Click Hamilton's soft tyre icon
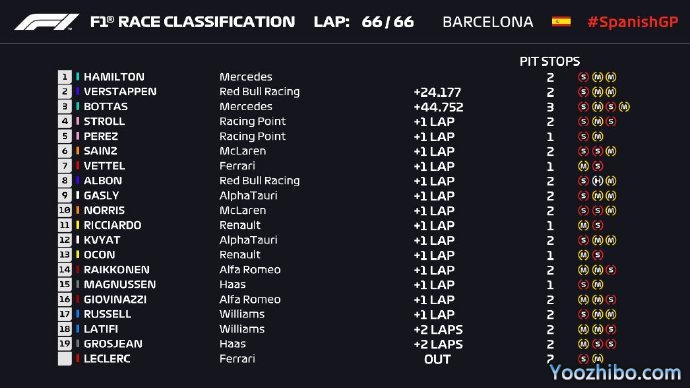Image resolution: width=690 pixels, height=388 pixels. pos(584,77)
